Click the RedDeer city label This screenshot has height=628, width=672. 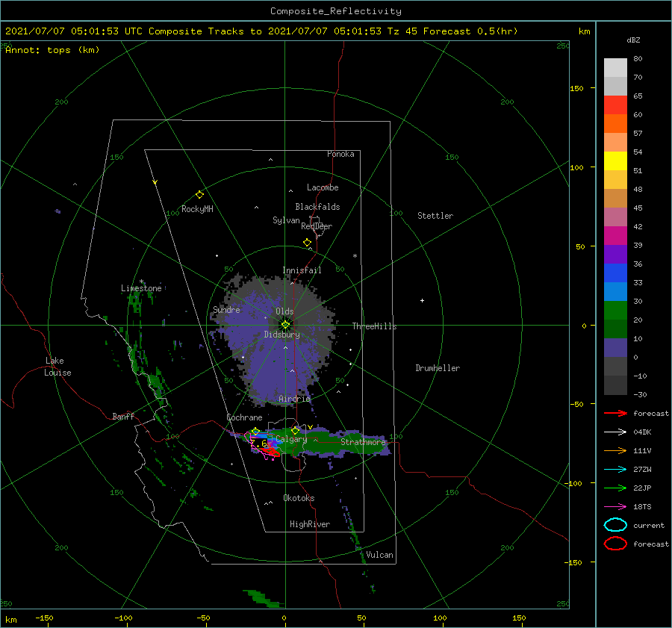pyautogui.click(x=317, y=226)
